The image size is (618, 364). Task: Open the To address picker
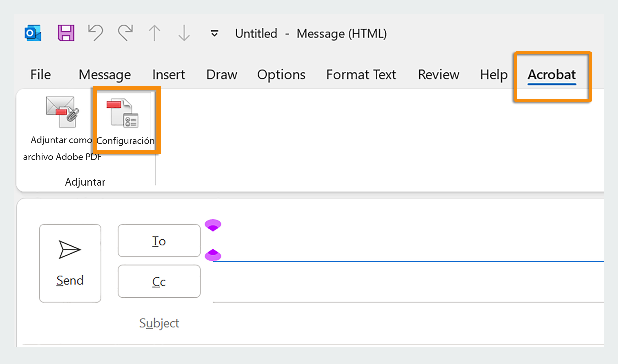pyautogui.click(x=159, y=240)
